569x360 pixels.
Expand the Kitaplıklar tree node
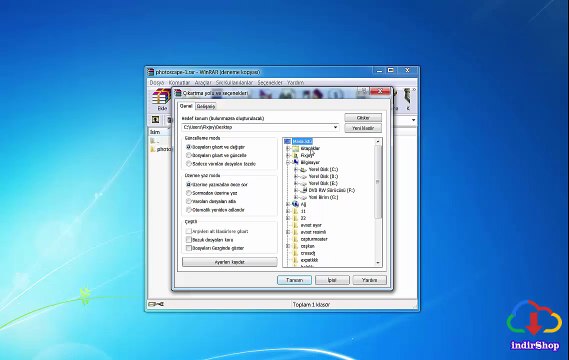[288, 148]
